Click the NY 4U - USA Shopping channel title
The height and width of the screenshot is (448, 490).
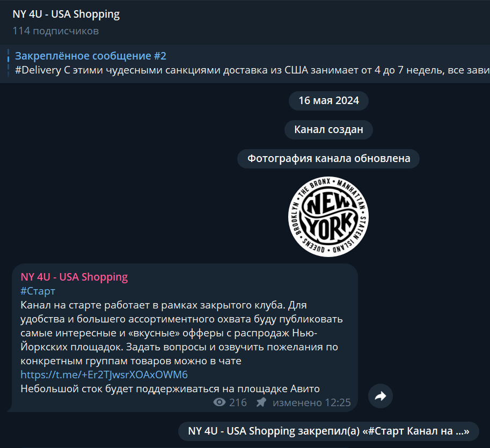pos(66,14)
